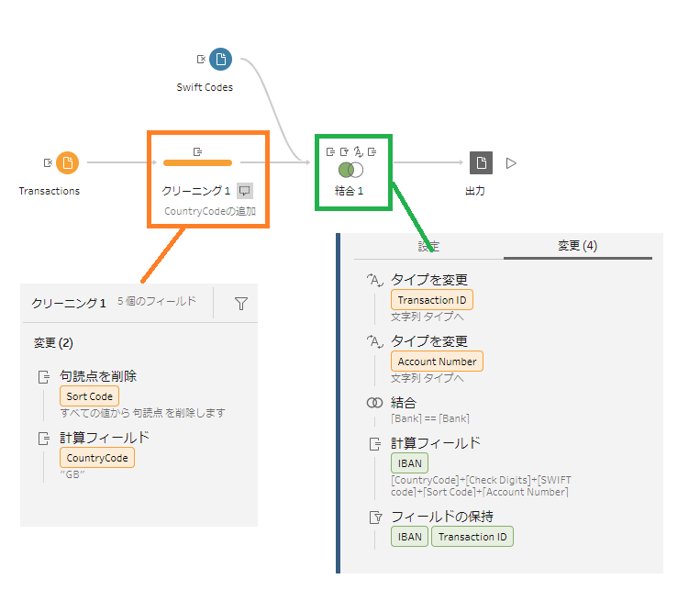Click the join icon beside 結合 entry
Image resolution: width=700 pixels, height=590 pixels.
pos(374,403)
